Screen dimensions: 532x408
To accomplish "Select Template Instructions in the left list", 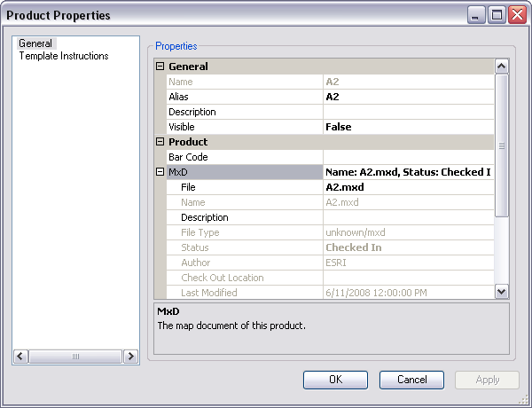I will tap(64, 56).
